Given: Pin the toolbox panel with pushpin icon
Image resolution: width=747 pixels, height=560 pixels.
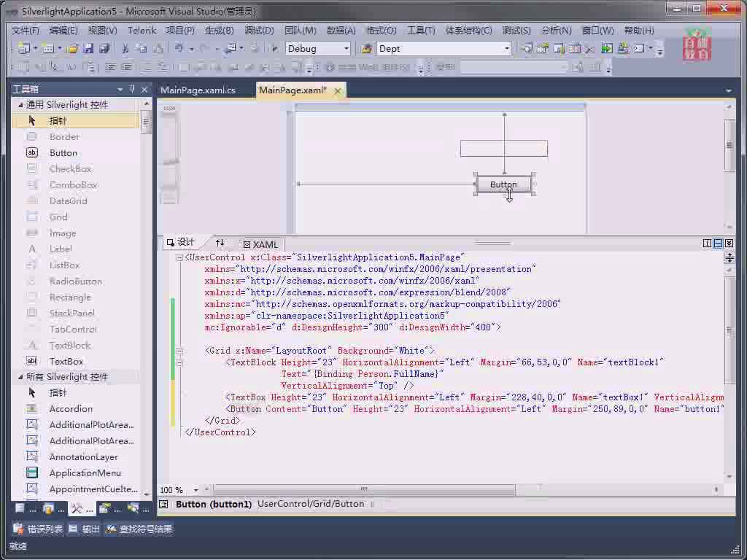Looking at the screenshot, I should 132,88.
